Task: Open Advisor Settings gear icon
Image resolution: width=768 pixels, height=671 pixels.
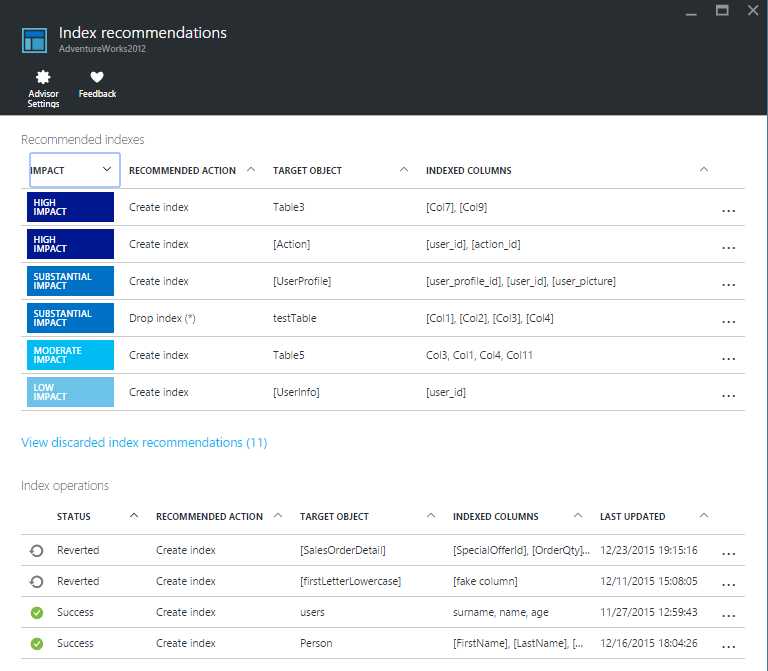Action: 43,78
